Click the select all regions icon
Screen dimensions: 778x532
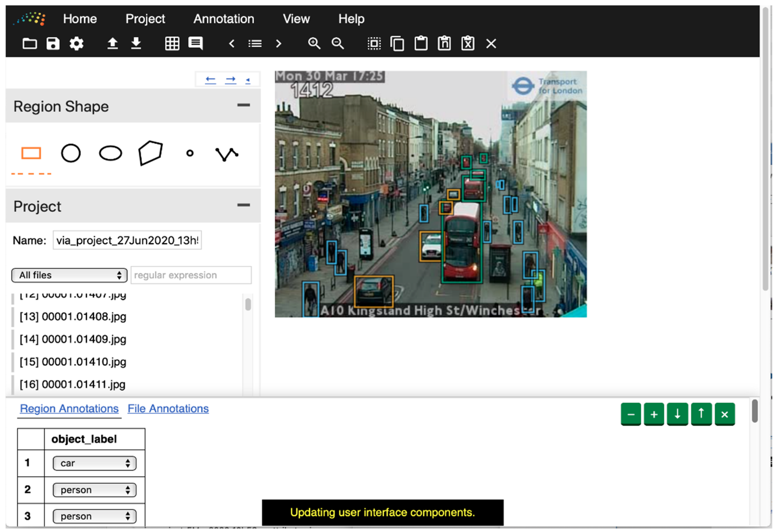coord(374,43)
